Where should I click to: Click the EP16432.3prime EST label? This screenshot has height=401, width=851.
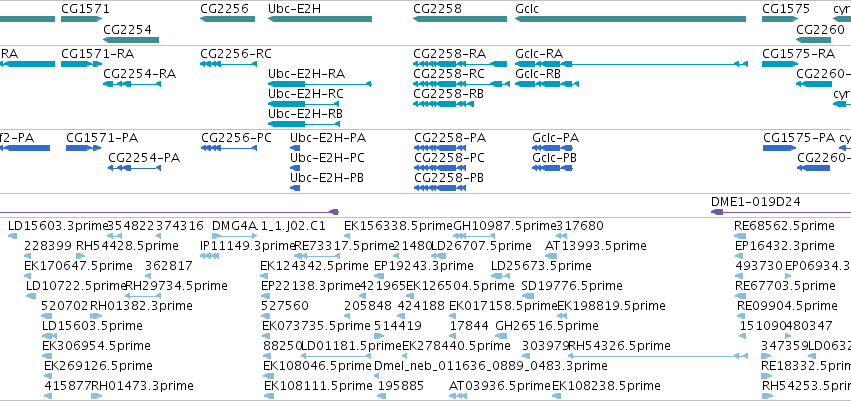pos(785,246)
